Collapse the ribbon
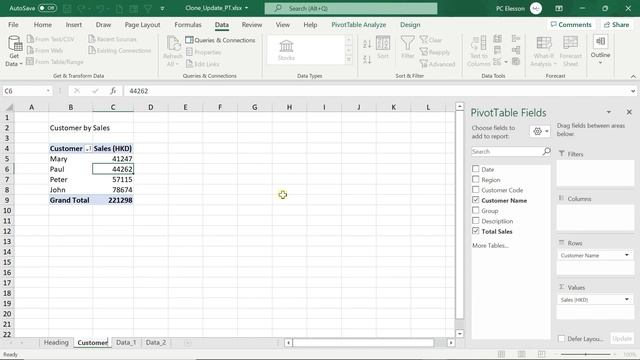Screen dimensions: 640x360 (x=633, y=76)
